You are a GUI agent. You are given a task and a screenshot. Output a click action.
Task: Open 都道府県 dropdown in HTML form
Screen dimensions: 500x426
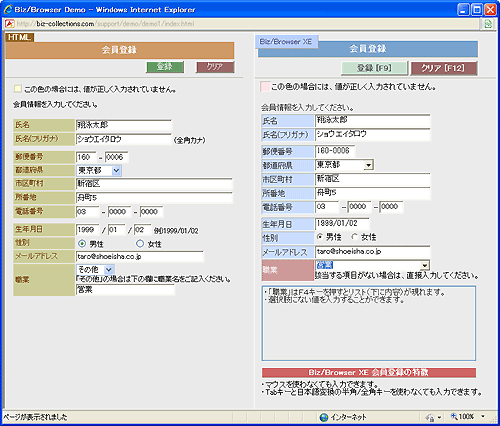tap(99, 171)
